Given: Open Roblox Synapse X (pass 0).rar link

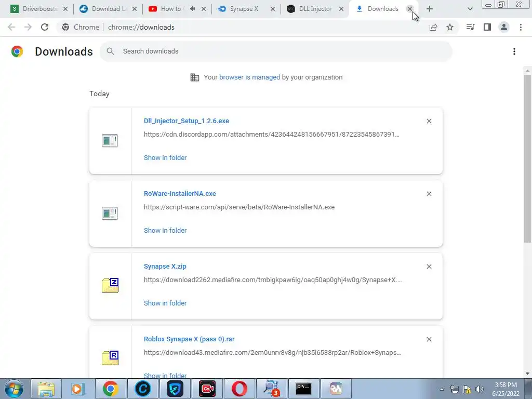Looking at the screenshot, I should (189, 339).
